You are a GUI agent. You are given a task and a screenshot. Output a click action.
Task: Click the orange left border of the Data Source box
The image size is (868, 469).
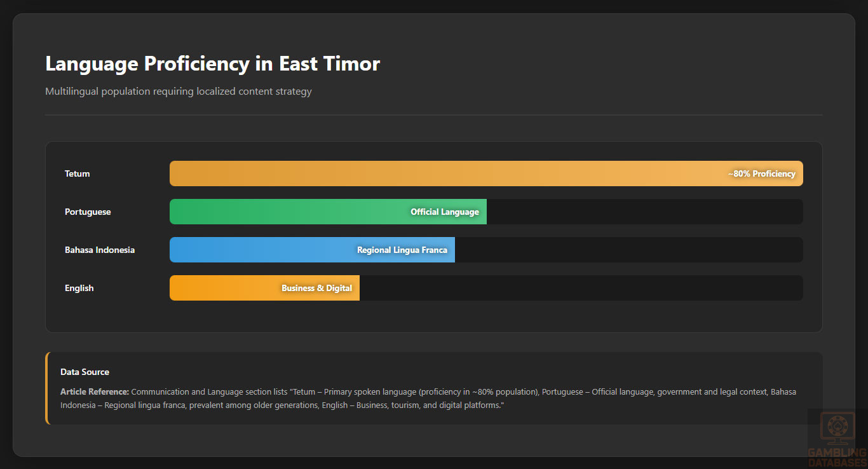point(47,388)
